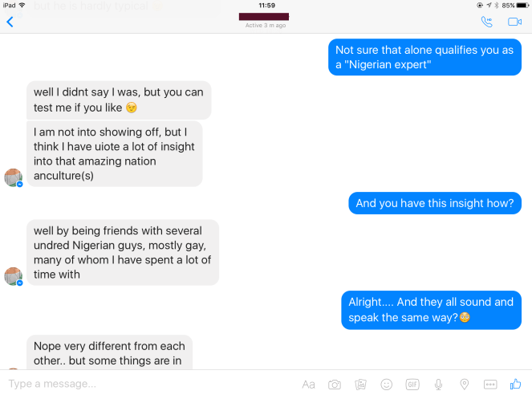Open contact details from the header name
The height and width of the screenshot is (399, 532).
(x=265, y=18)
